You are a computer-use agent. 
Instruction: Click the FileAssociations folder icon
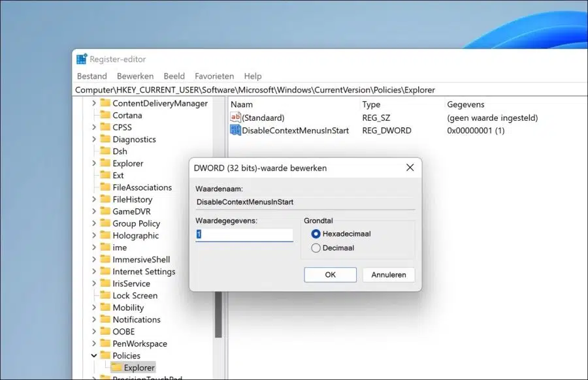point(105,187)
